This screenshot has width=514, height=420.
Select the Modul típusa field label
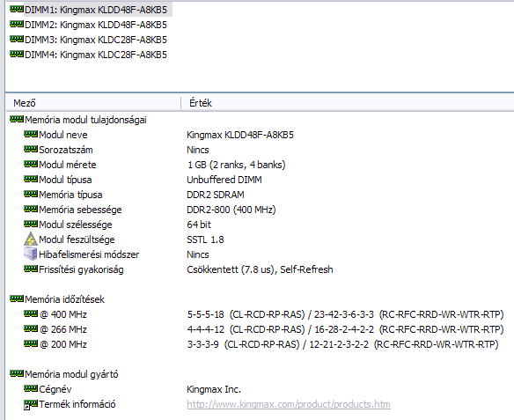click(65, 180)
